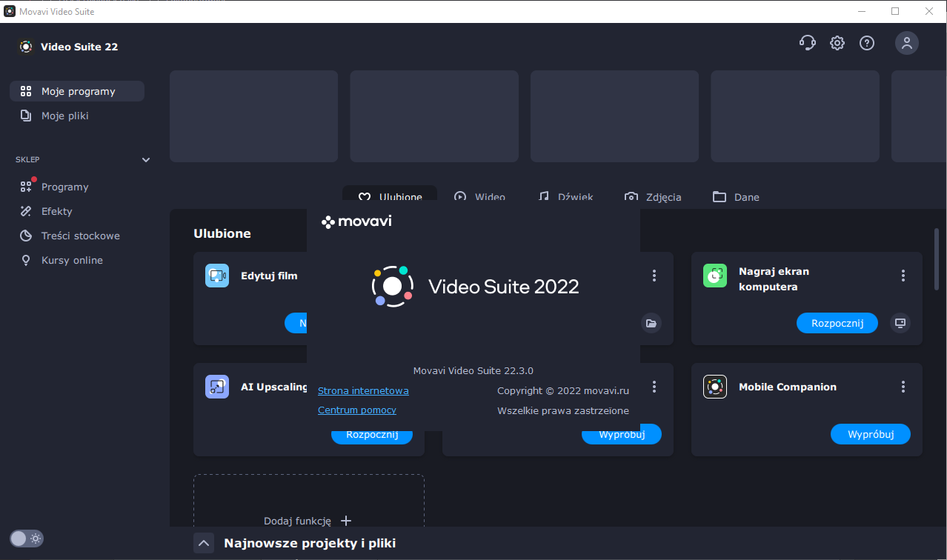Click the Mobile Companion app icon
947x560 pixels.
(x=715, y=387)
